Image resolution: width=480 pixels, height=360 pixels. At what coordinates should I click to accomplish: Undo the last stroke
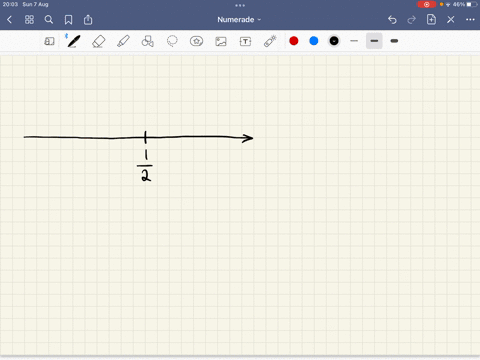(x=392, y=20)
